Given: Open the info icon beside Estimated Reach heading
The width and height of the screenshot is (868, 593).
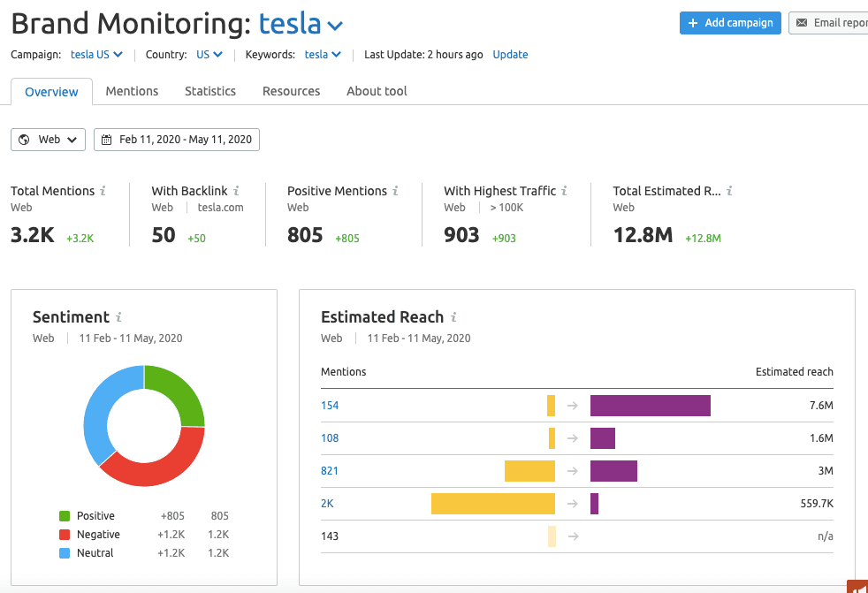Looking at the screenshot, I should point(453,317).
